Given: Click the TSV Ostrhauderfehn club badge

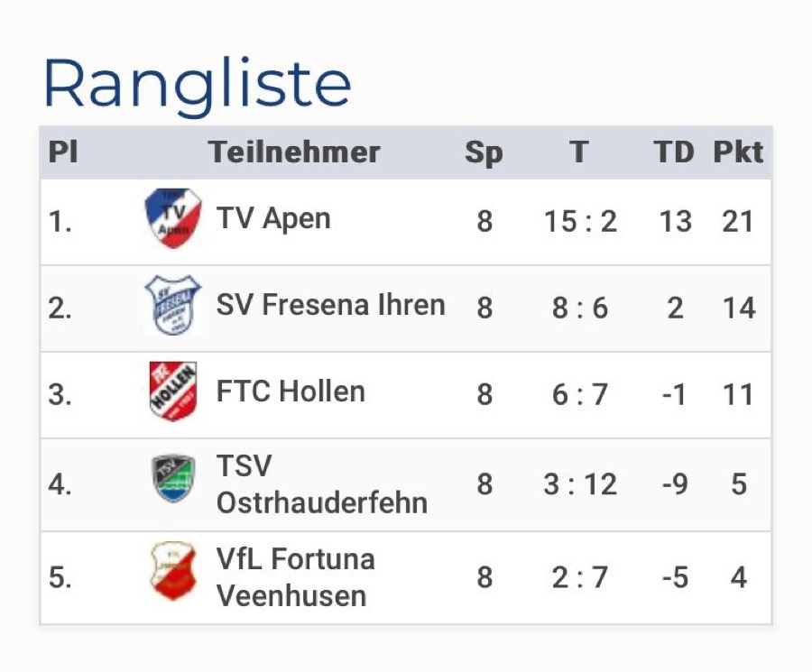Looking at the screenshot, I should (x=173, y=479).
